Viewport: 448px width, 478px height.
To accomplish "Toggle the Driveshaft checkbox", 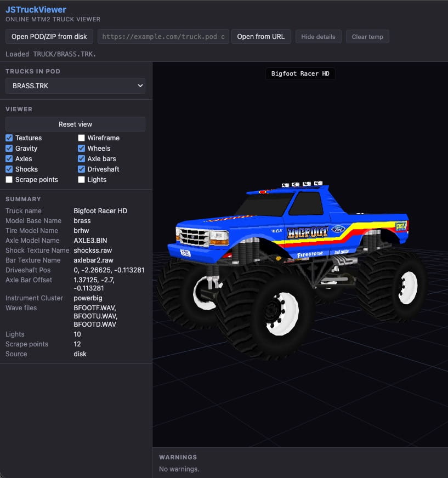I will [x=81, y=169].
